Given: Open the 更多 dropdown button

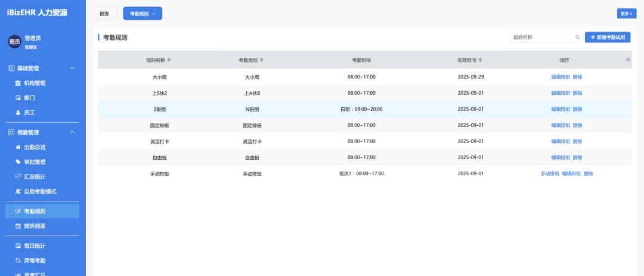Looking at the screenshot, I should 626,13.
